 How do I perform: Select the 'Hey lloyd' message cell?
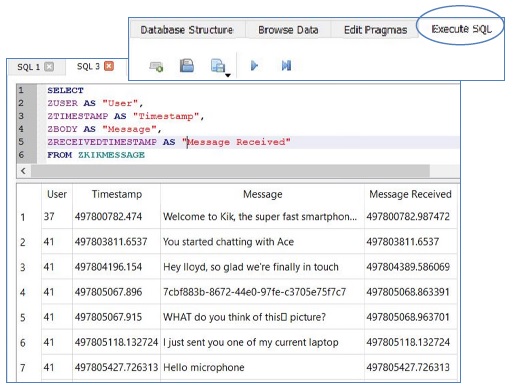262,267
